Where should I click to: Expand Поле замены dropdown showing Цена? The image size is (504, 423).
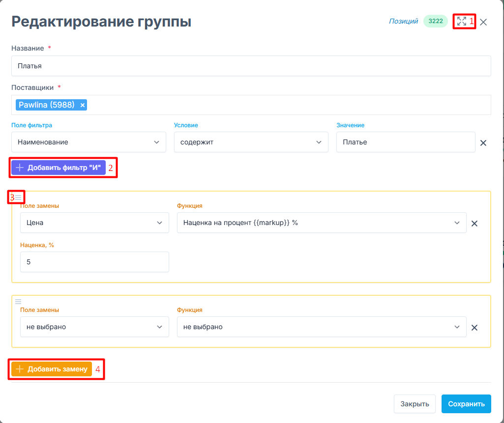[94, 223]
